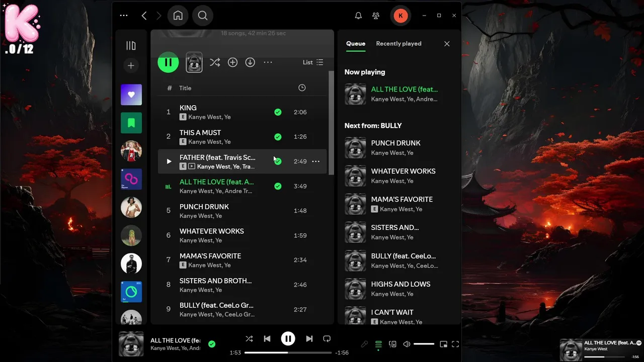Screen dimensions: 644x362
Task: Adjust the volume slider
Action: click(424, 344)
